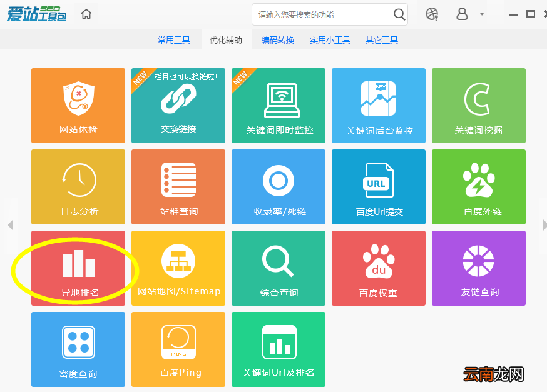
Task: Go to previous page with left arrow
Action: point(11,225)
